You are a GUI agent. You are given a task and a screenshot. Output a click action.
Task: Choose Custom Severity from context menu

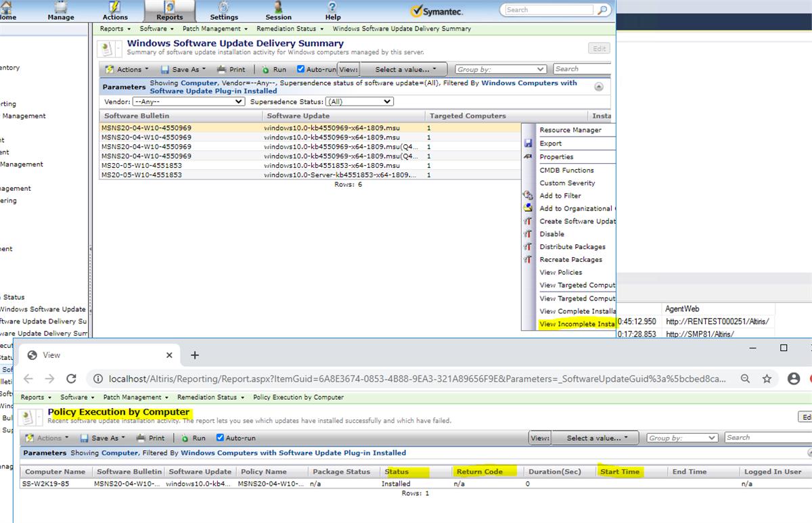coord(568,183)
